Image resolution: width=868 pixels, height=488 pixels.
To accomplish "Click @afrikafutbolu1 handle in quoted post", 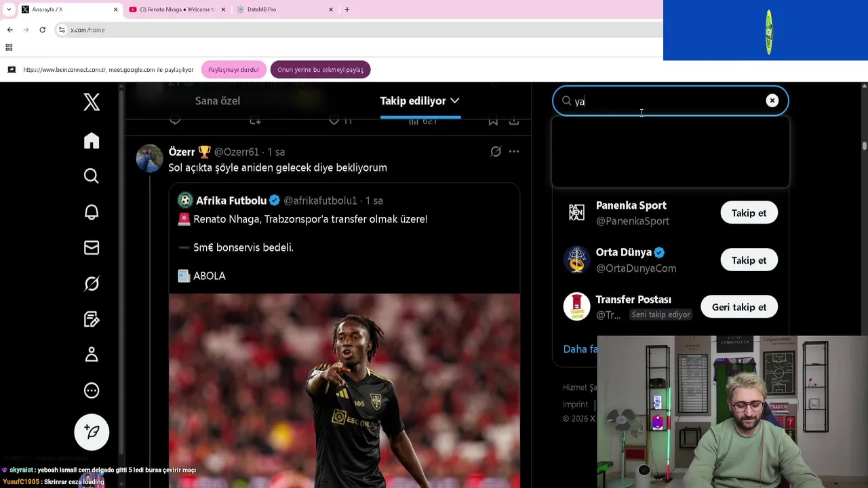I will [320, 201].
